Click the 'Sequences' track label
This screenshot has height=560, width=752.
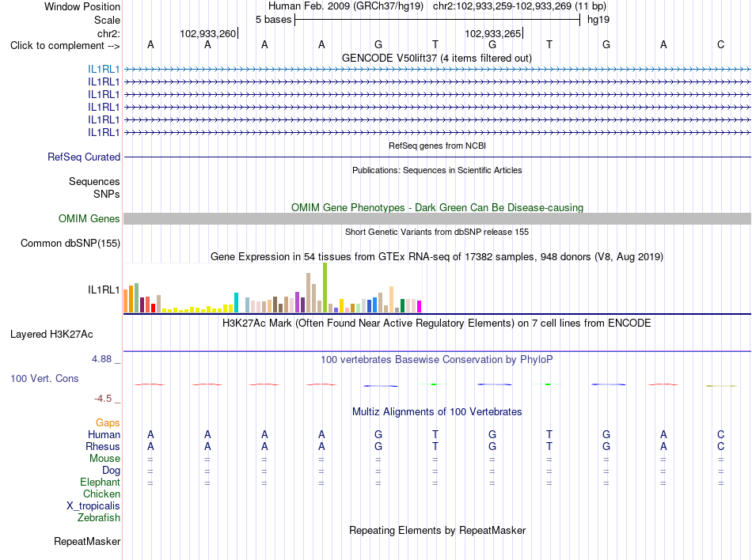click(x=94, y=182)
